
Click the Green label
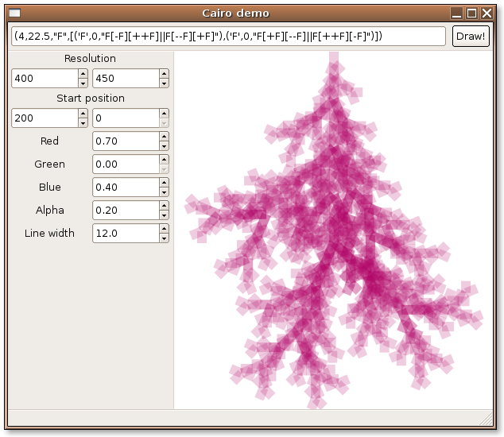pyautogui.click(x=49, y=164)
